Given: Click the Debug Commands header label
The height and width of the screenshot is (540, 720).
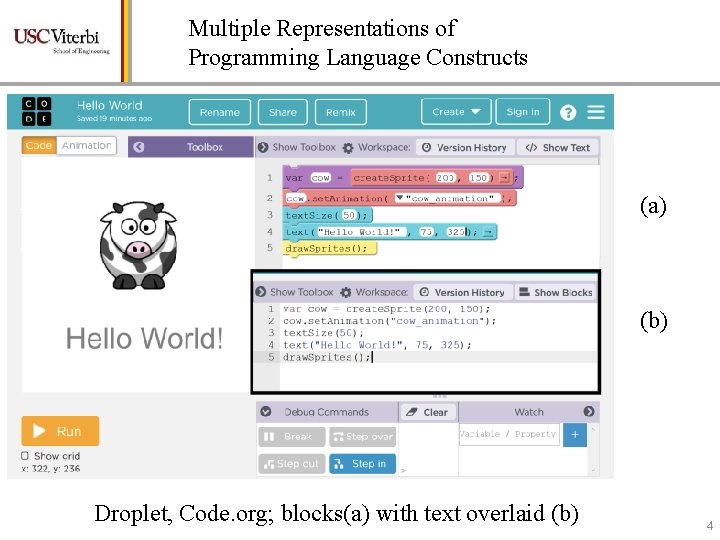Looking at the screenshot, I should click(x=326, y=412).
